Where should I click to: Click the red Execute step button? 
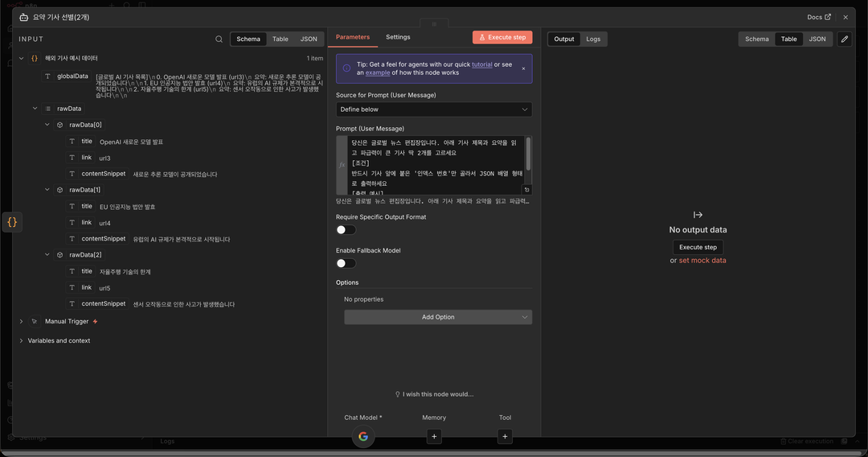click(502, 37)
